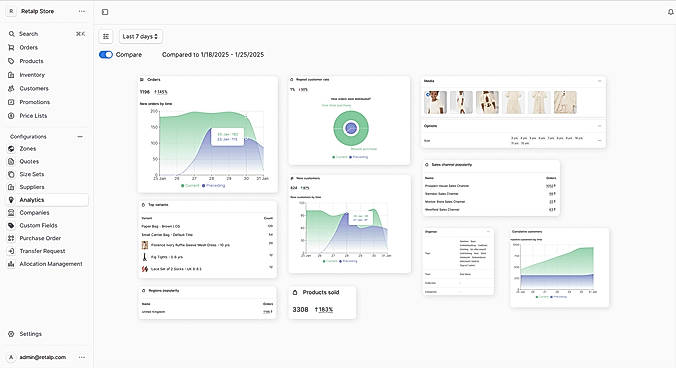This screenshot has width=676, height=368.
Task: Click the first dress media thumbnail
Action: pos(435,103)
